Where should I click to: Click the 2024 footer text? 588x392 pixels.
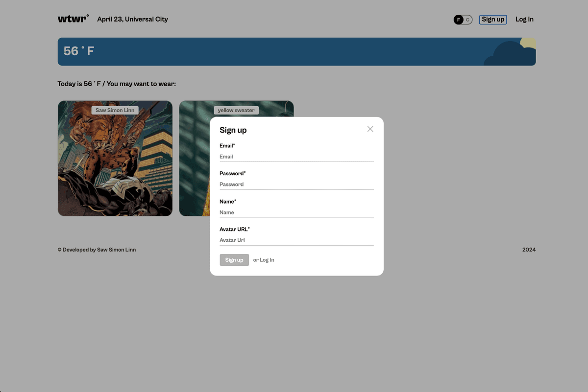pos(529,250)
